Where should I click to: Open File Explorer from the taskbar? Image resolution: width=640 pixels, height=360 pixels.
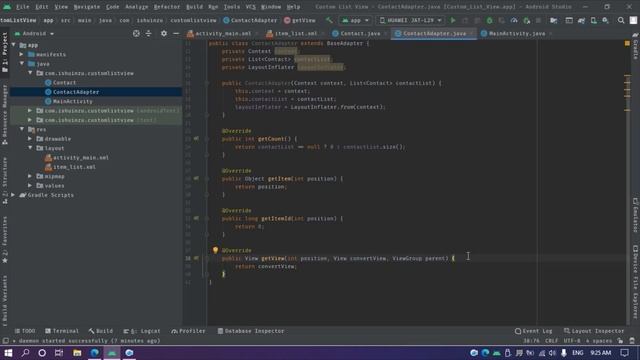click(77, 353)
